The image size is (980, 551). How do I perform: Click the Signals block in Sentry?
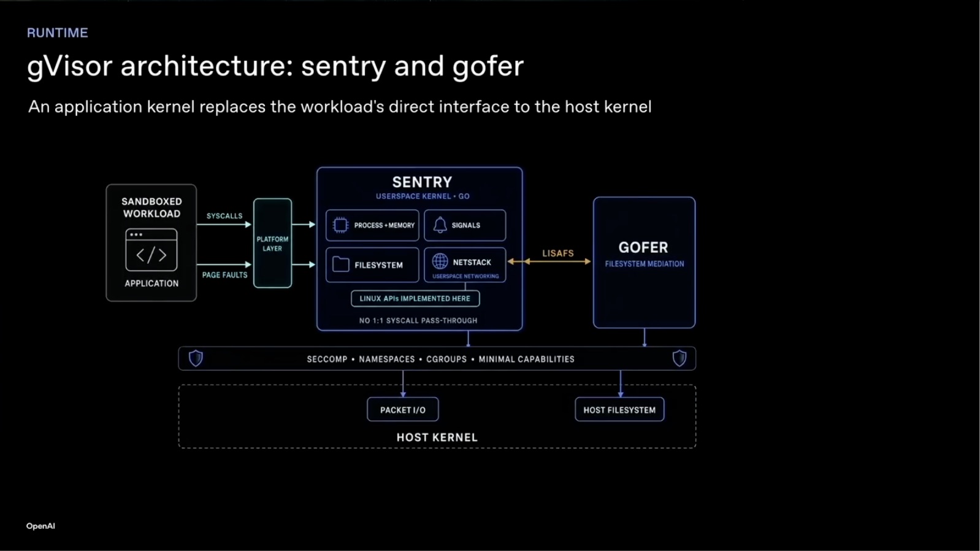[465, 225]
